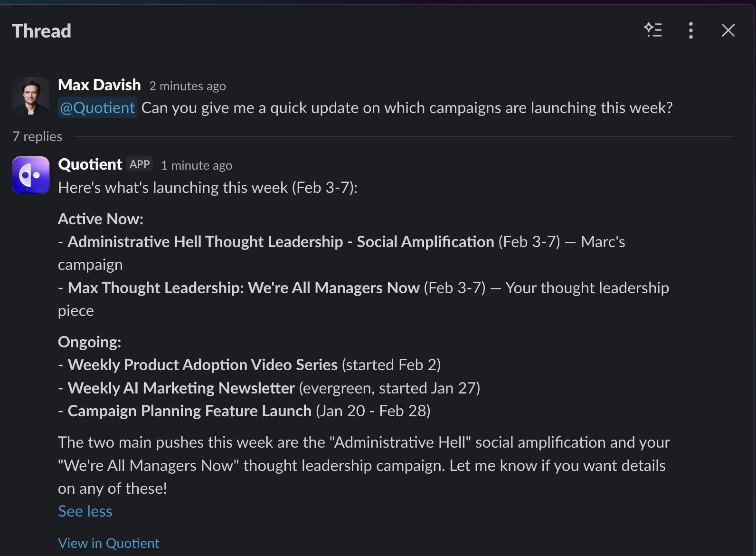This screenshot has height=556, width=756.
Task: Open the thread more actions menu
Action: (691, 30)
